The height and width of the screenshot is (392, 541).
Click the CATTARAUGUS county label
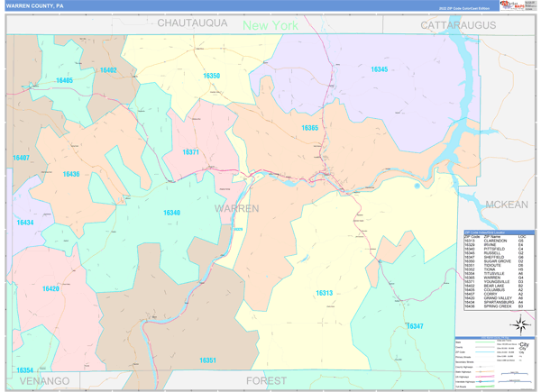458,24
